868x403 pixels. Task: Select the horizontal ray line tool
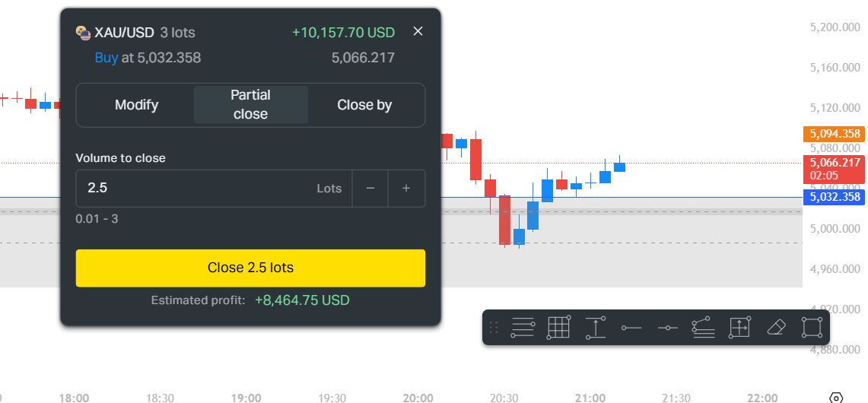[x=631, y=328]
